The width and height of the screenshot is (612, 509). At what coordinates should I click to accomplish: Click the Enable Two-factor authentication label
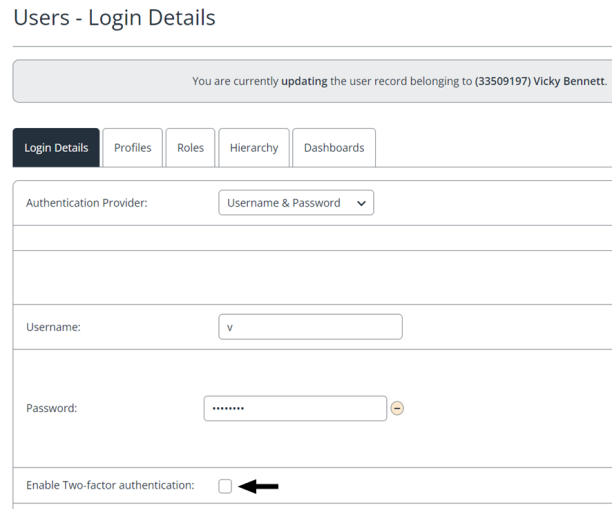pyautogui.click(x=110, y=485)
